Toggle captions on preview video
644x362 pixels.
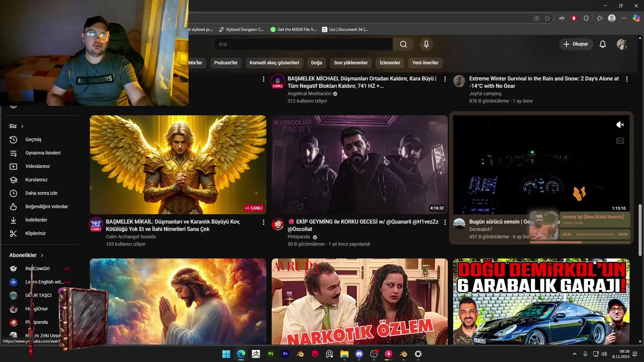[620, 141]
